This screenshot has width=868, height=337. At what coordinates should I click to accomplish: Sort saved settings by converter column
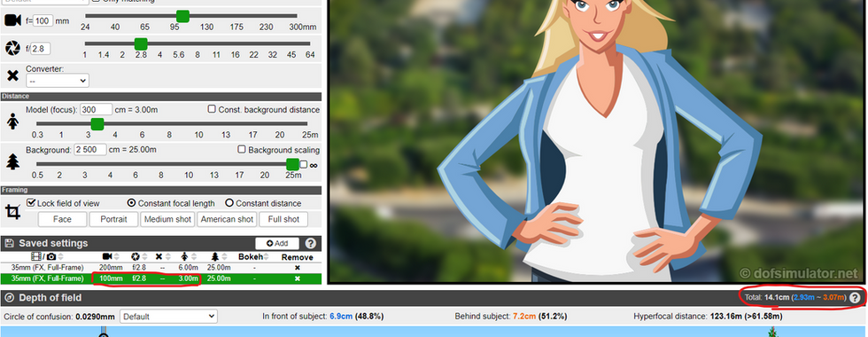click(x=162, y=256)
